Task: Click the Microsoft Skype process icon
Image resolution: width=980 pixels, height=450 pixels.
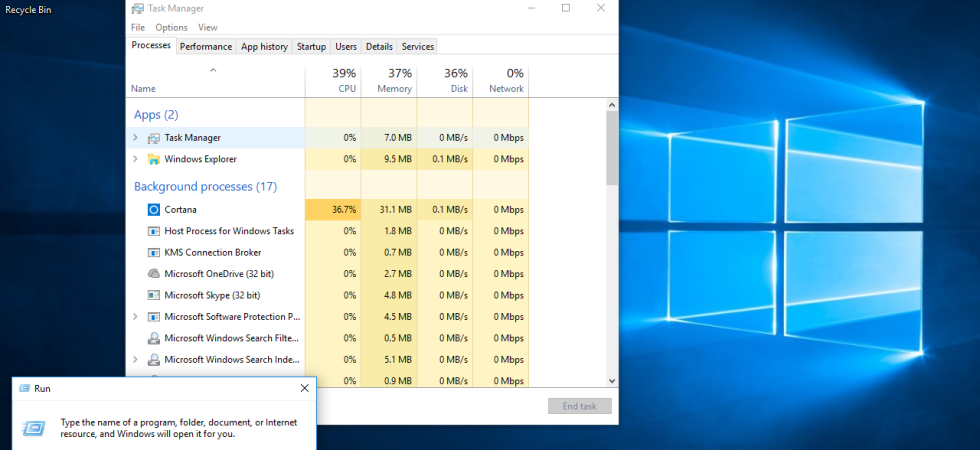Action: 154,295
